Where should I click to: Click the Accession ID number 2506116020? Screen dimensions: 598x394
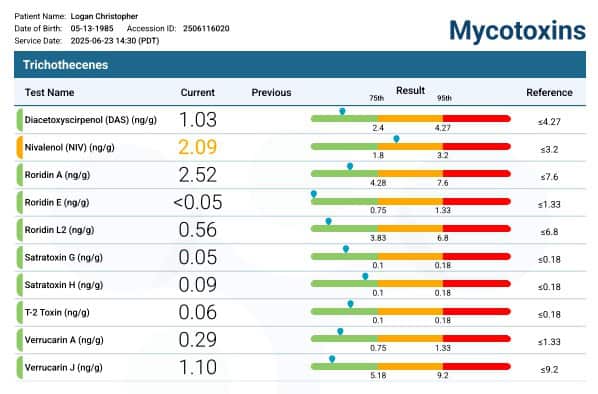(x=206, y=29)
